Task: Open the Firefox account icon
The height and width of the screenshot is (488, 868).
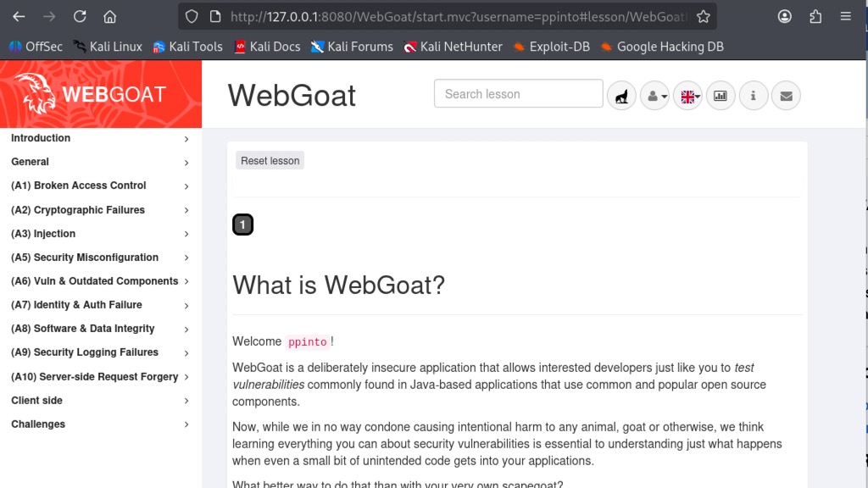Action: (785, 16)
